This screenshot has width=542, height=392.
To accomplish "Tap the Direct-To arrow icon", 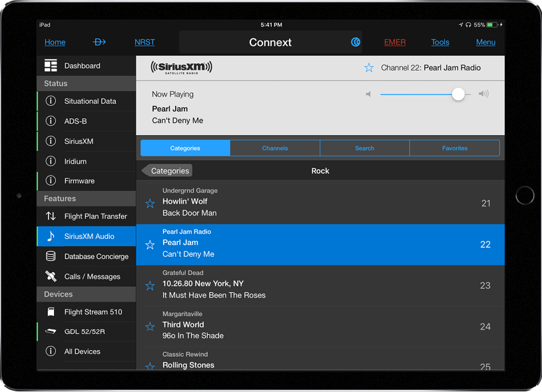I will [x=99, y=42].
